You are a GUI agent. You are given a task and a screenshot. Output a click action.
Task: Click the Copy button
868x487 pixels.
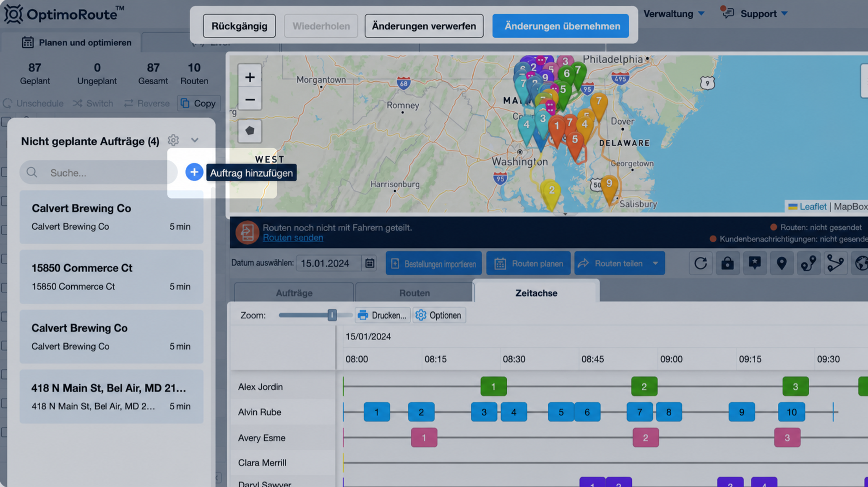(199, 103)
